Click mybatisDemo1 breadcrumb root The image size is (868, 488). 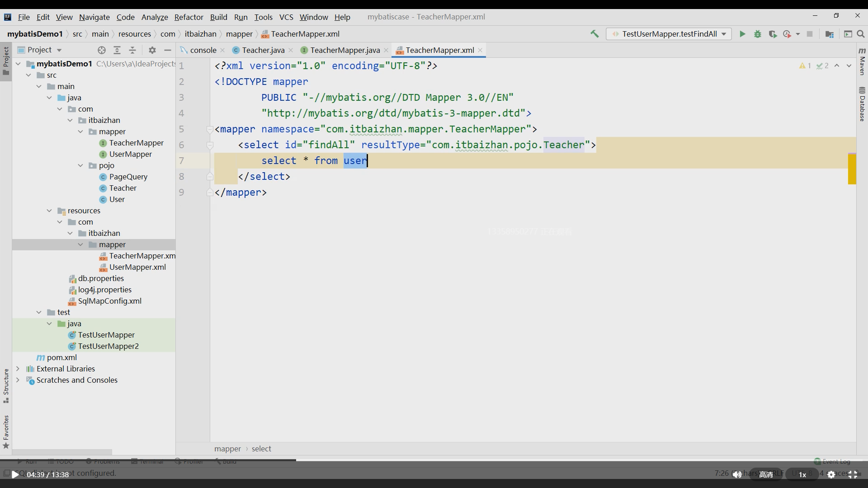click(35, 34)
